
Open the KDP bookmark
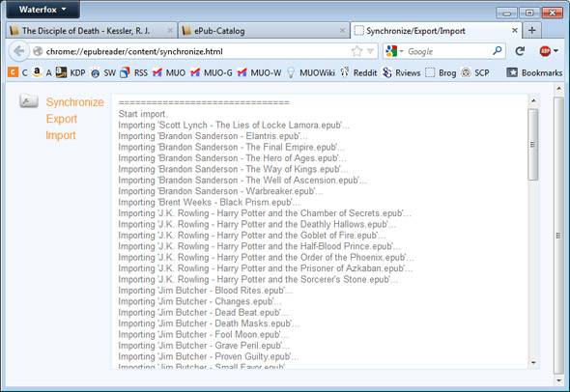point(71,72)
